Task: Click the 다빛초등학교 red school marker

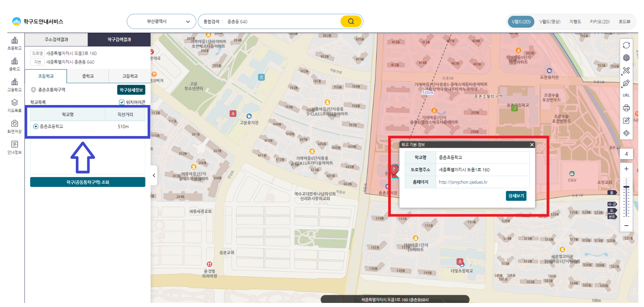Action: 460,262
